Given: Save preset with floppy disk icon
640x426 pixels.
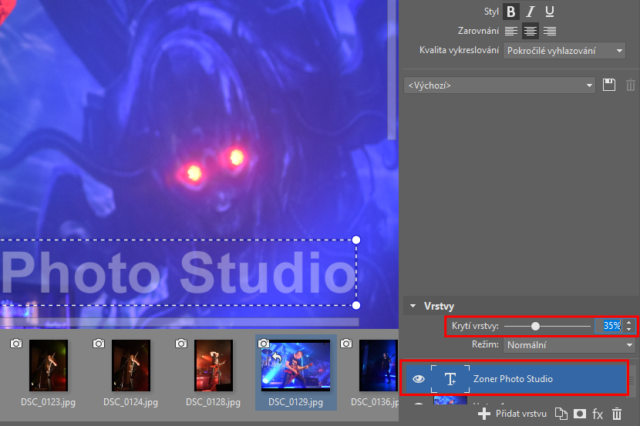Looking at the screenshot, I should 609,85.
